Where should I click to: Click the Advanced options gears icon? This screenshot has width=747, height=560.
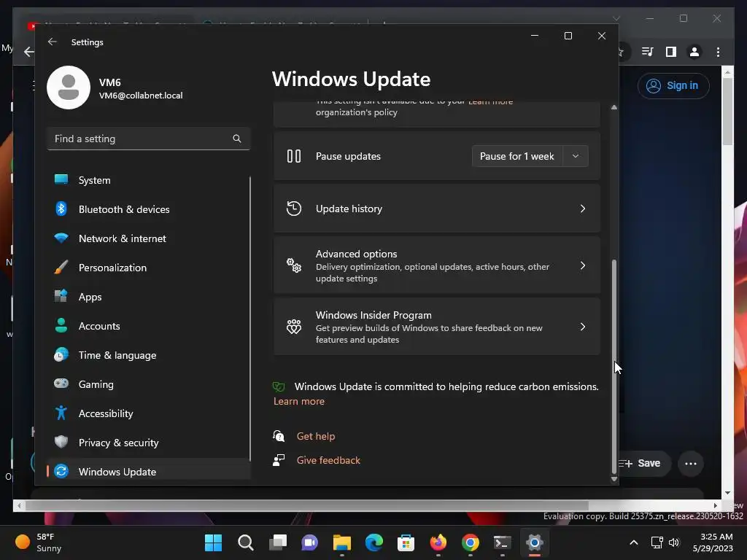coord(294,265)
